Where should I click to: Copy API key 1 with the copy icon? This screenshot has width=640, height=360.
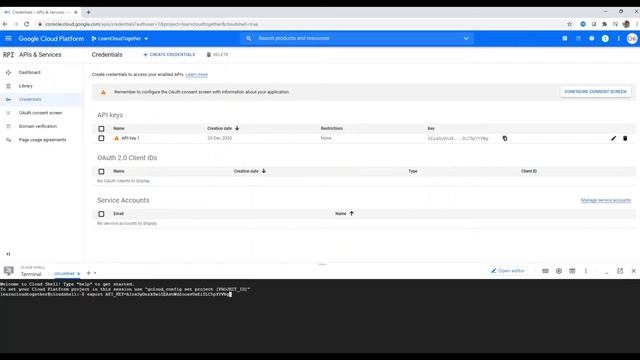pyautogui.click(x=505, y=138)
